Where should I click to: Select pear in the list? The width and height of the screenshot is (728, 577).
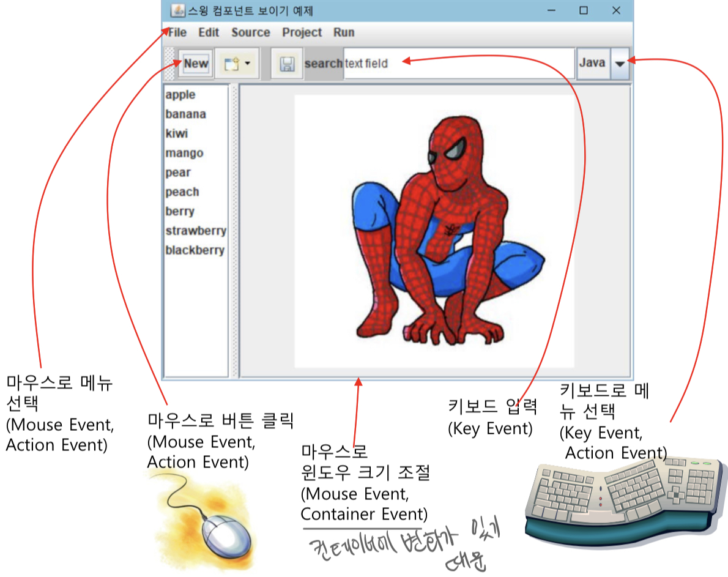(196, 173)
